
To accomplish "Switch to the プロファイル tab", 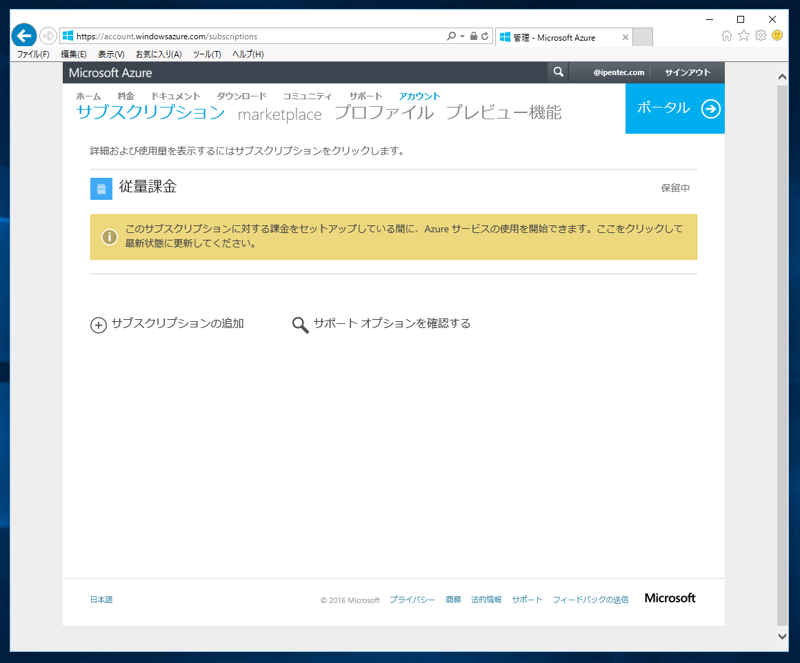I will pyautogui.click(x=384, y=112).
